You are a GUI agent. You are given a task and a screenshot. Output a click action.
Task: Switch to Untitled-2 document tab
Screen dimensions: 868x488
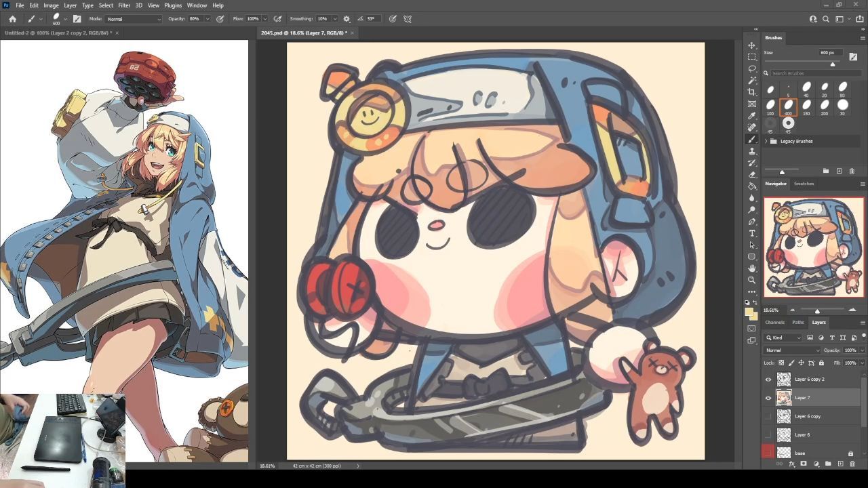[x=59, y=33]
